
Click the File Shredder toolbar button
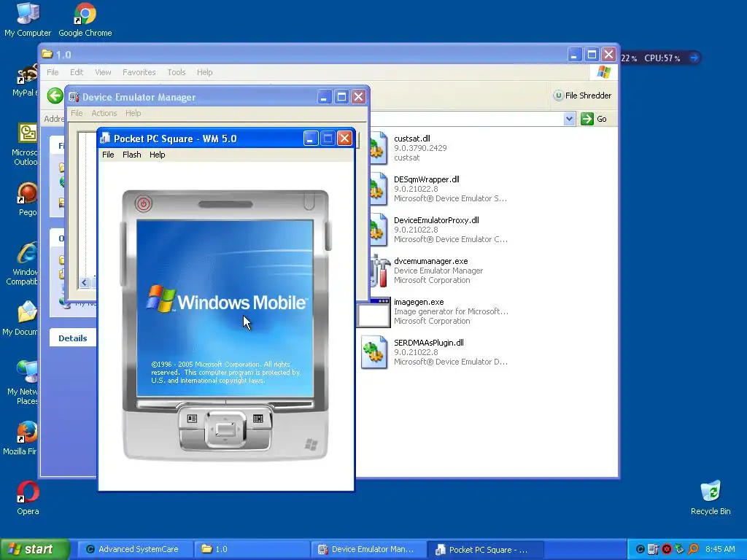pos(582,96)
